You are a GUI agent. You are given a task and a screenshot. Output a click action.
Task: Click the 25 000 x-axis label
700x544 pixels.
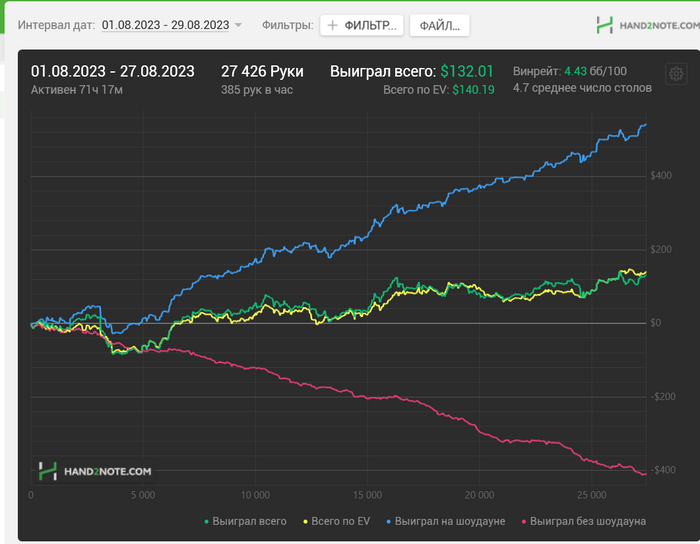point(592,495)
